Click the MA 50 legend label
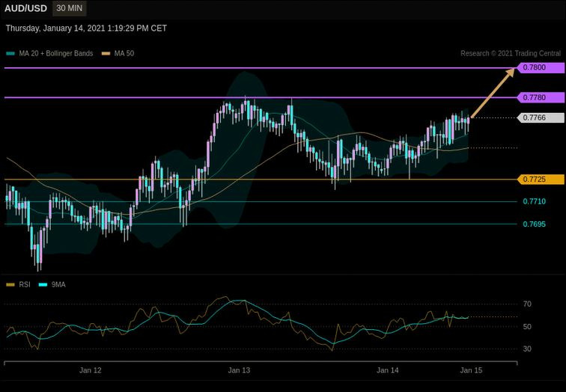 point(124,53)
